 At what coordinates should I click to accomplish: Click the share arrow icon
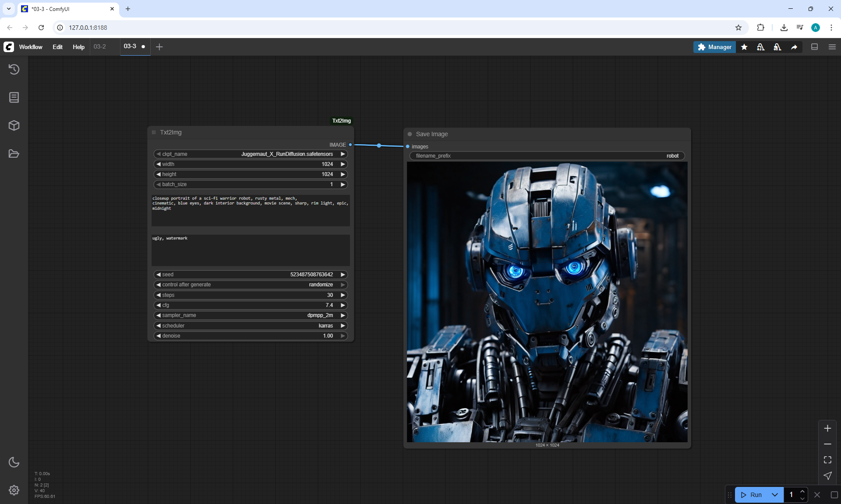[794, 47]
